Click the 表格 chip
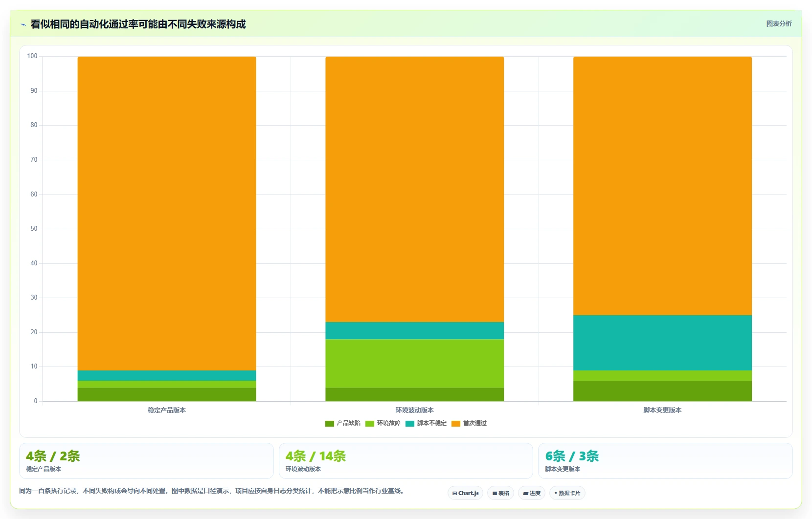Screen dimensions: 812x519 coord(500,493)
